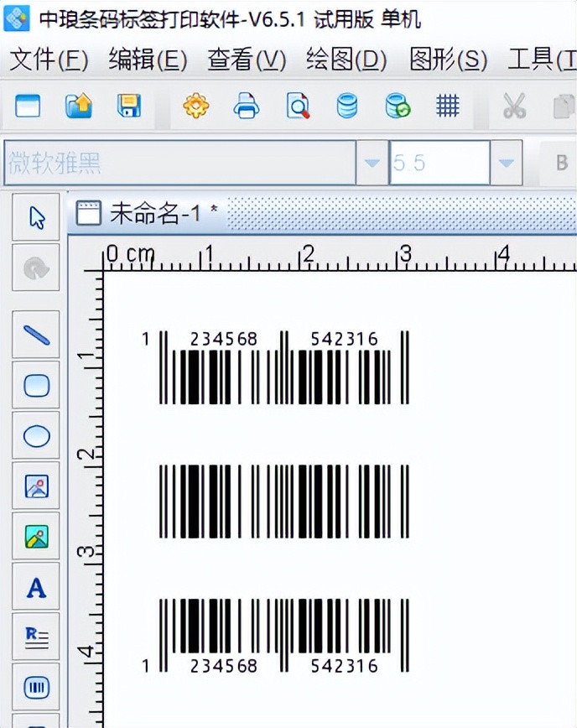The width and height of the screenshot is (577, 728).
Task: Open the 文件(F) menu
Action: pyautogui.click(x=49, y=60)
